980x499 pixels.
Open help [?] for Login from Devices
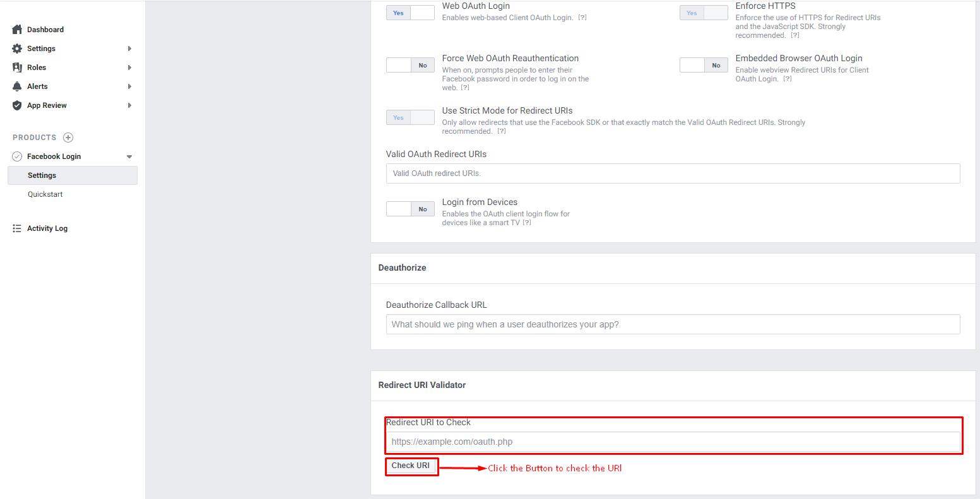coord(527,223)
